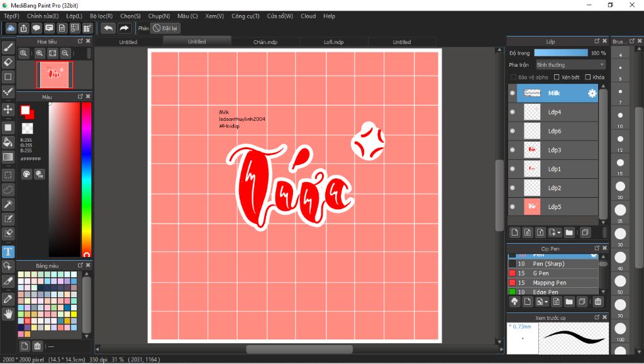This screenshot has height=364, width=644.
Task: Click the navigator canvas thumbnail
Action: pyautogui.click(x=55, y=75)
